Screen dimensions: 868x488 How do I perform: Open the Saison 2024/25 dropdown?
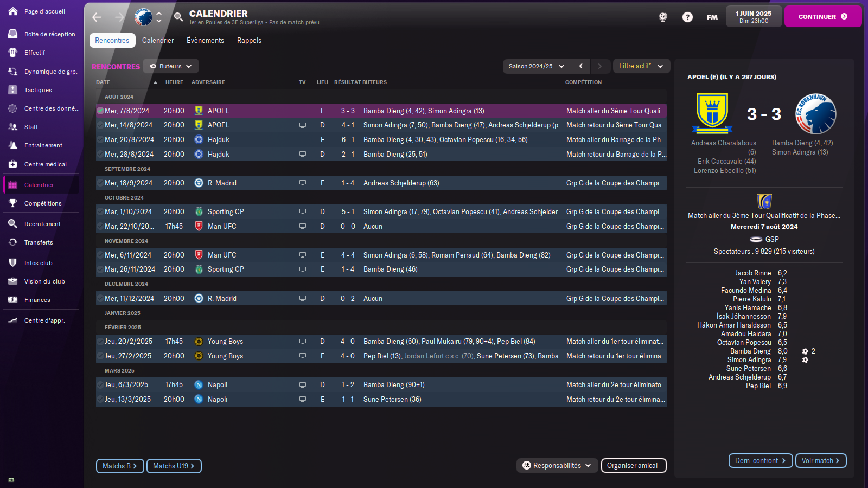pos(537,66)
